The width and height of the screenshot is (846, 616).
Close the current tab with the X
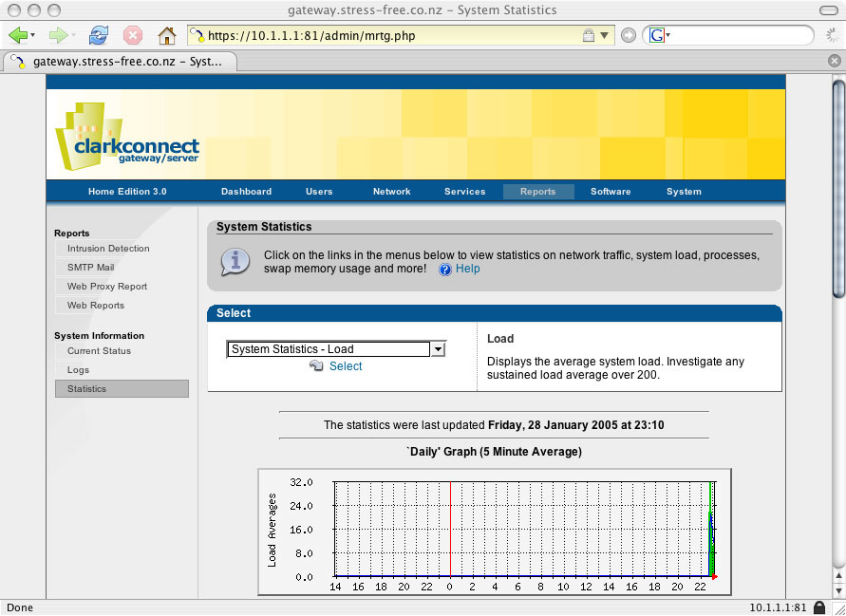click(x=834, y=61)
